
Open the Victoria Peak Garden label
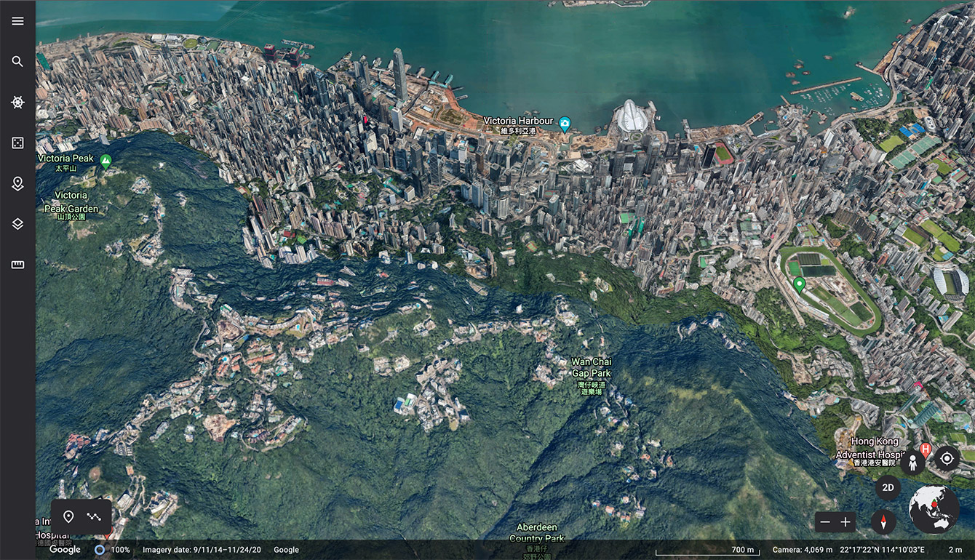71,205
